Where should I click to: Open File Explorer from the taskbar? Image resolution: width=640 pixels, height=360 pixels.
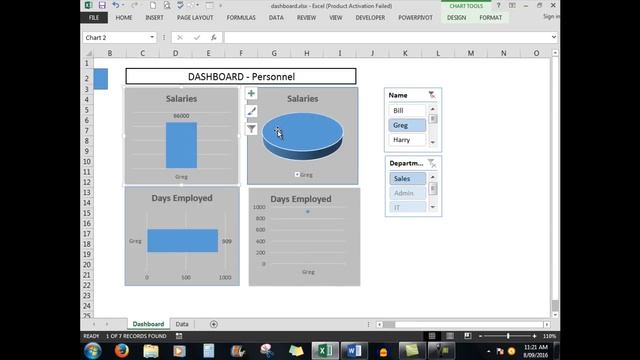(151, 351)
